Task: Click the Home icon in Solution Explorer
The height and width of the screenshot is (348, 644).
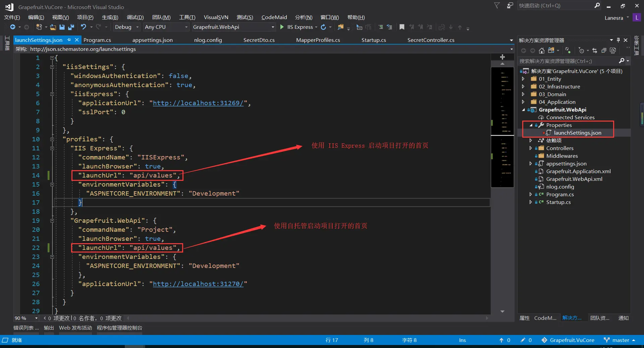Action: tap(541, 51)
